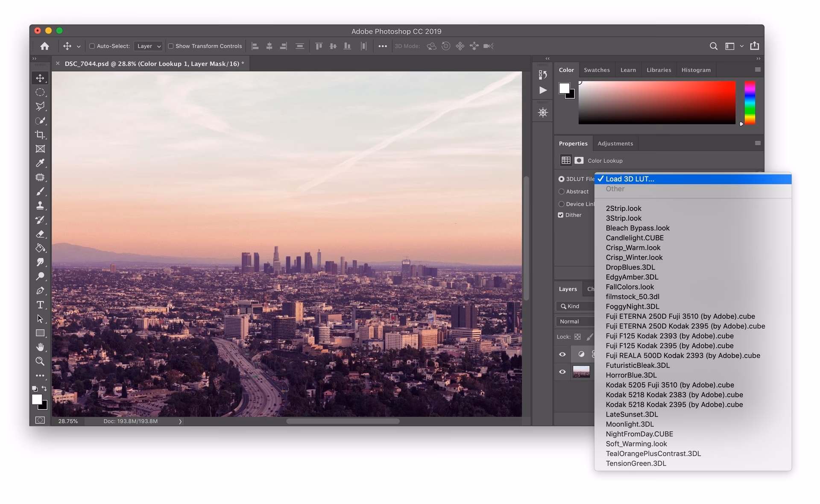Activate the Eyedropper tool
Image resolution: width=820 pixels, height=504 pixels.
(41, 163)
